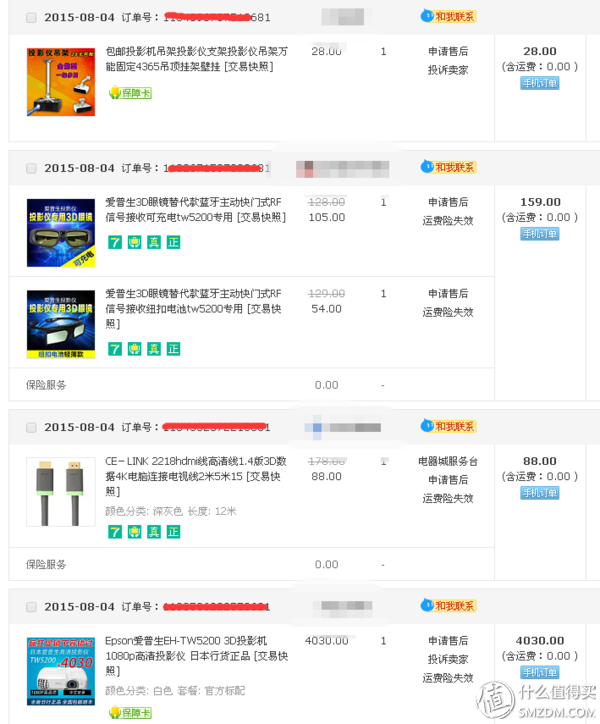Click 保障卡 badge under projector mount item
Screen dimensions: 600x724
point(130,93)
